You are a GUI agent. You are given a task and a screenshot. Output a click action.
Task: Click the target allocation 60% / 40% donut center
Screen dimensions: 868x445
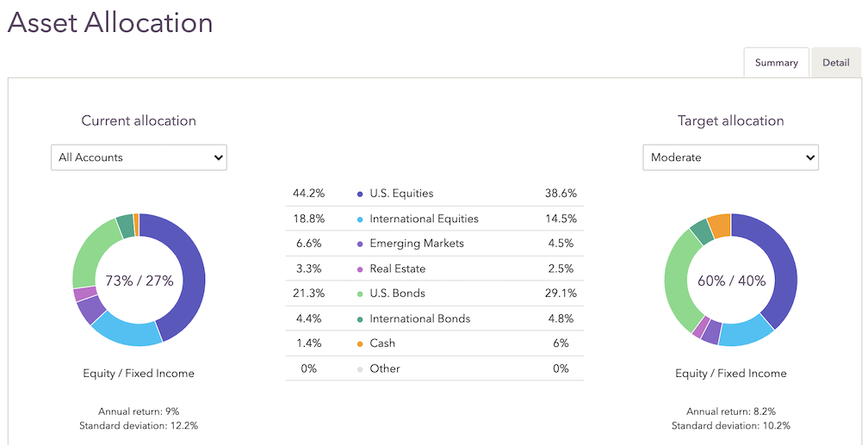731,281
